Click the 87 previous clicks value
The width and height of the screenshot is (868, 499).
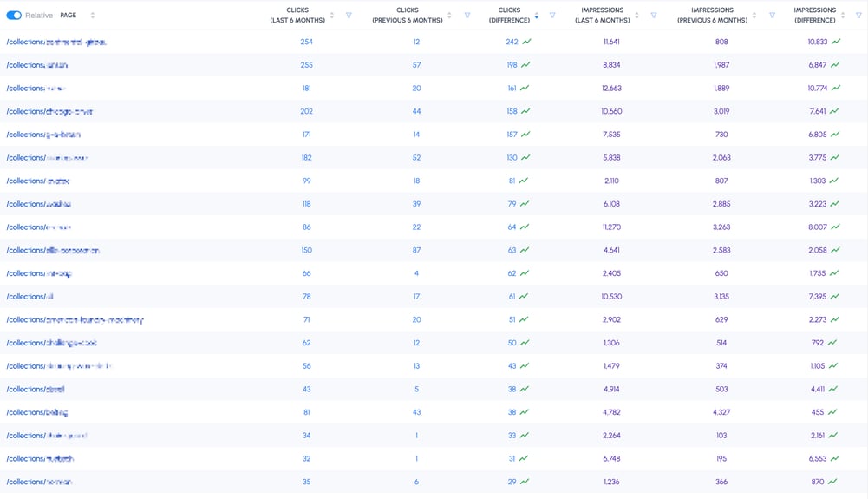pyautogui.click(x=416, y=250)
